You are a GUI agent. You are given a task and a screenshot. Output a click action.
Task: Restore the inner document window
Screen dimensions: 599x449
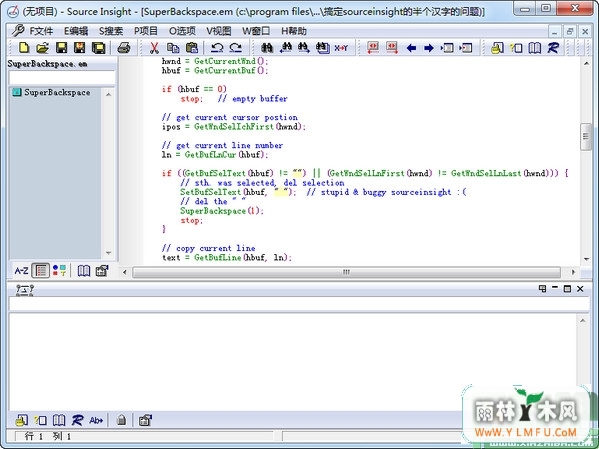pyautogui.click(x=570, y=31)
